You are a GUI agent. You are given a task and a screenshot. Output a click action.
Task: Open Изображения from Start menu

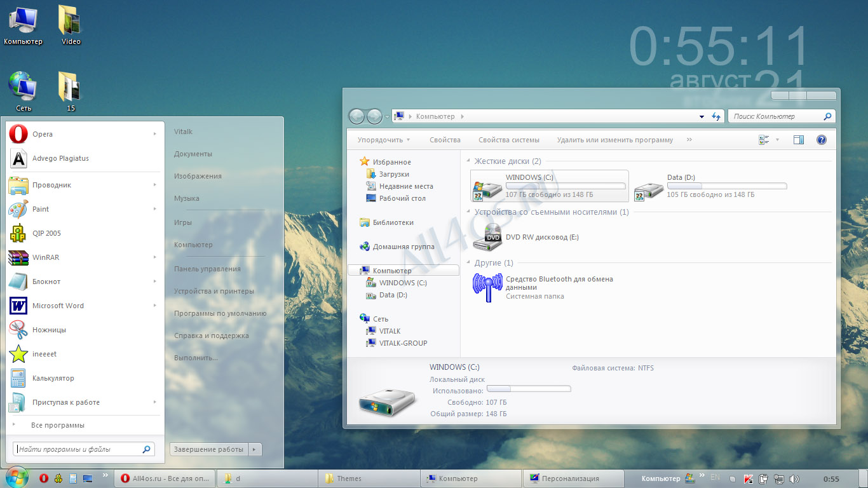(198, 176)
